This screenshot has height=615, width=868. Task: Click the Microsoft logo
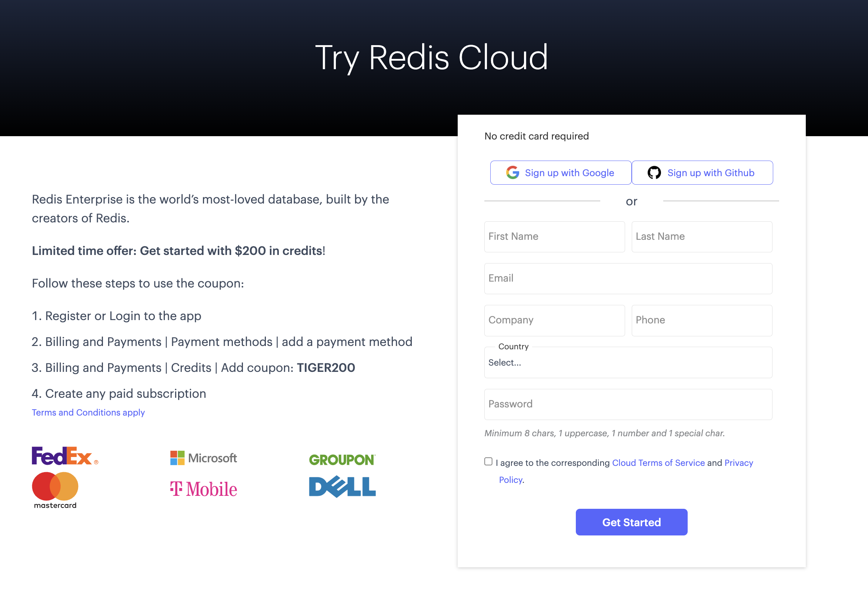[x=203, y=458]
